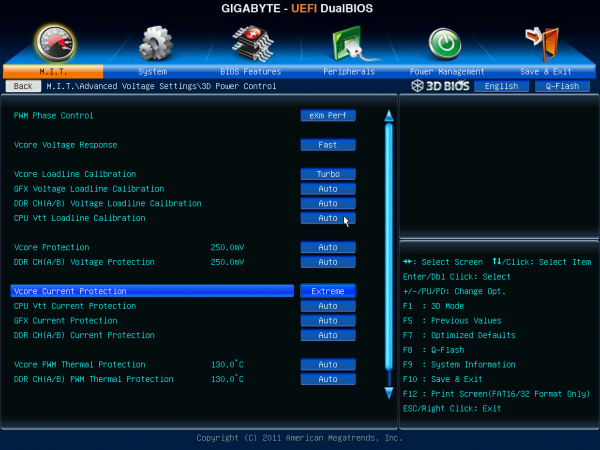Open DDR CH(A/B) Voltage Protection Auto option
The image size is (600, 450).
[x=328, y=262]
